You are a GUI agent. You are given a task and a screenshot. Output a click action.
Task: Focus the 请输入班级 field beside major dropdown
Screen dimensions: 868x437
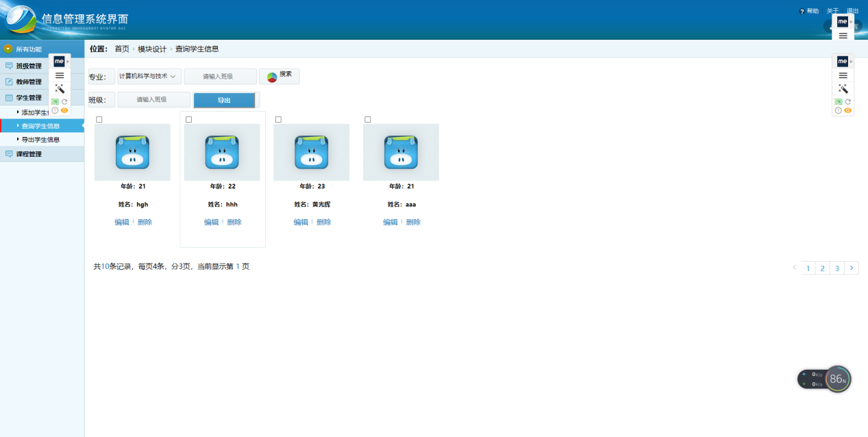pos(221,76)
